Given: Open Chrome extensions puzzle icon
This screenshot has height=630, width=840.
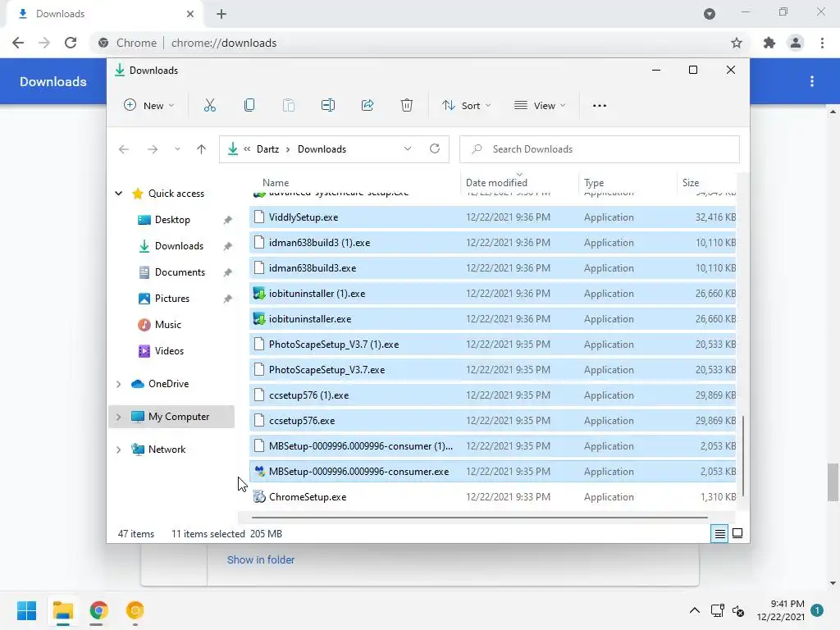Looking at the screenshot, I should 769,43.
